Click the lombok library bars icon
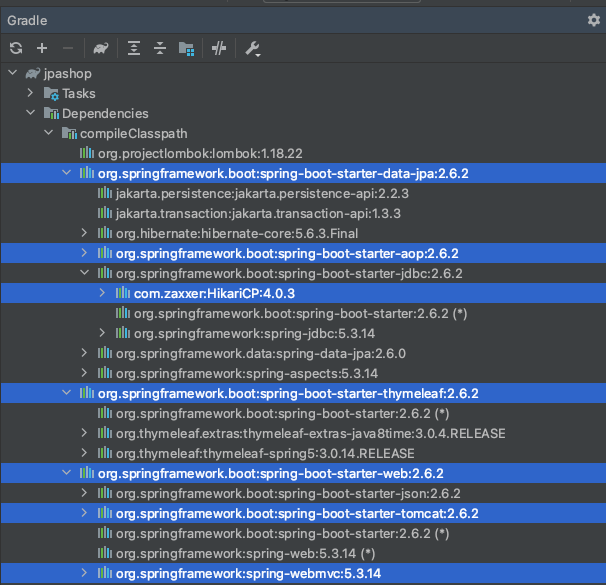This screenshot has width=606, height=585. click(x=87, y=153)
